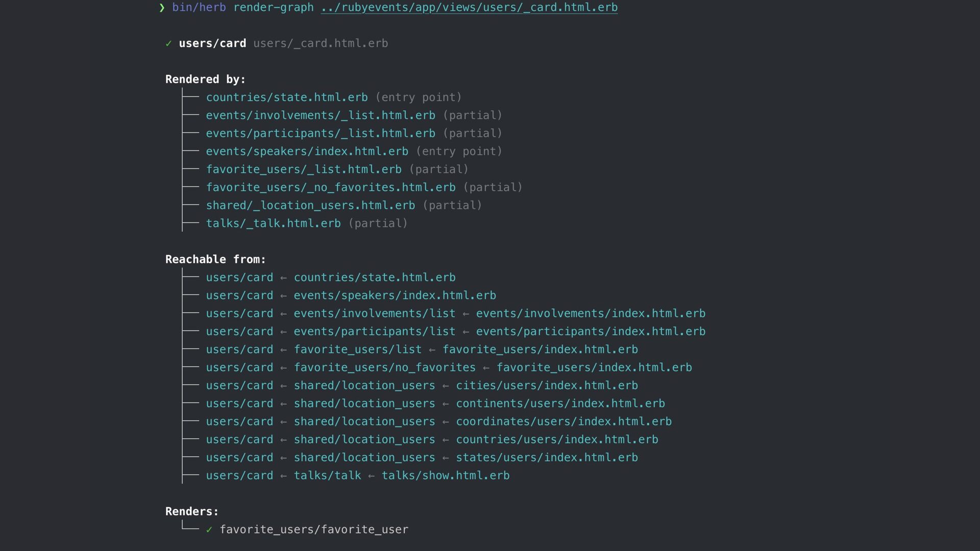Click favorite_users/_no_favorites.html.erb partial
Screen dimensions: 980x551
click(x=330, y=187)
